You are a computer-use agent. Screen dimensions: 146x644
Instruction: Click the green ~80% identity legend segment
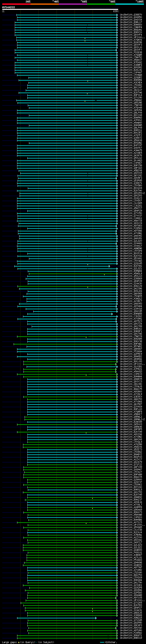click(101, 4)
